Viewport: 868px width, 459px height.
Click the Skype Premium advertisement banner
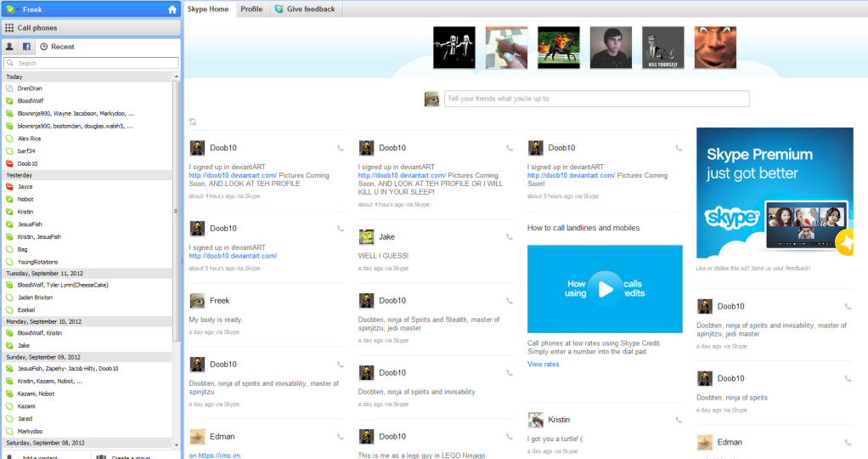click(x=774, y=193)
